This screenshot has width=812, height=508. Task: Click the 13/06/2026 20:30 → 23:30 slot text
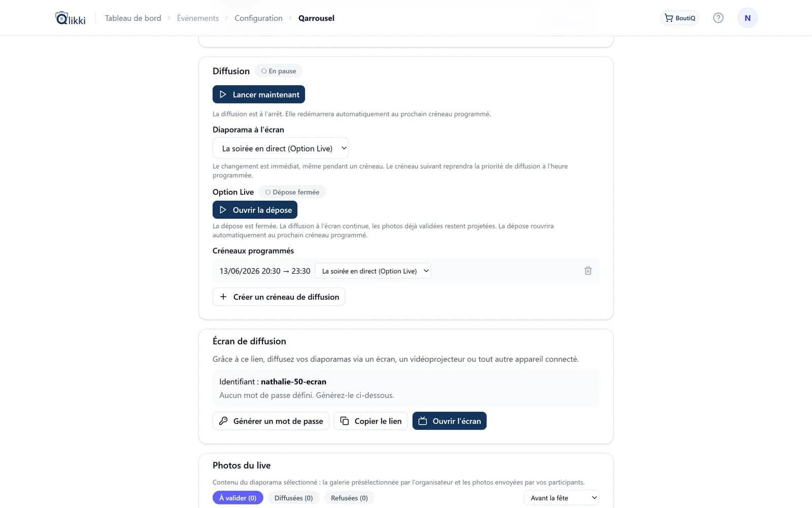265,271
